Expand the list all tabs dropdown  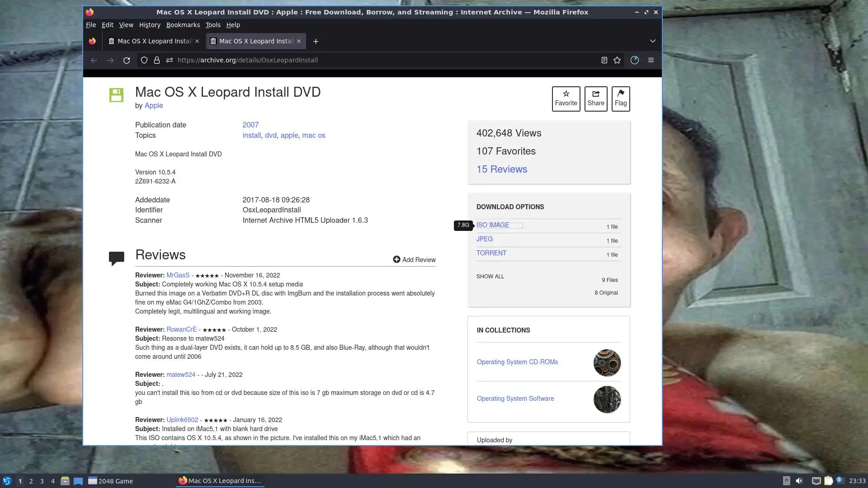[x=652, y=41]
